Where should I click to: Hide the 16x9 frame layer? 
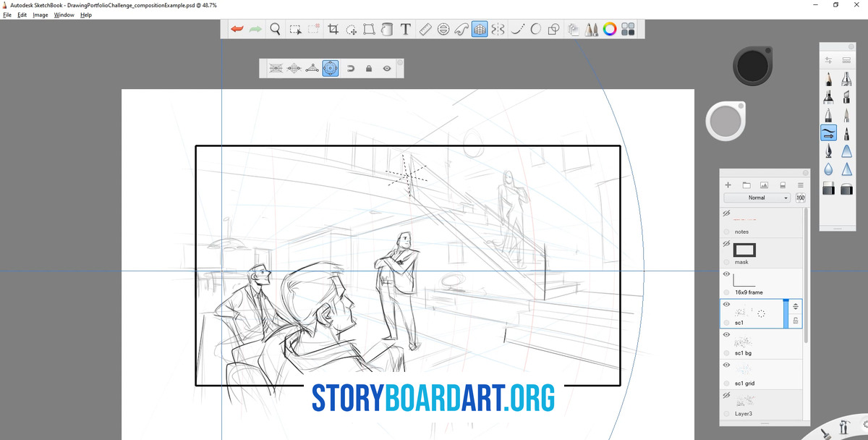(726, 274)
